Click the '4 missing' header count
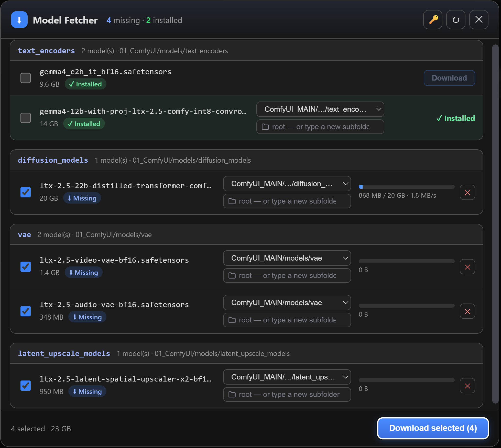 [123, 20]
